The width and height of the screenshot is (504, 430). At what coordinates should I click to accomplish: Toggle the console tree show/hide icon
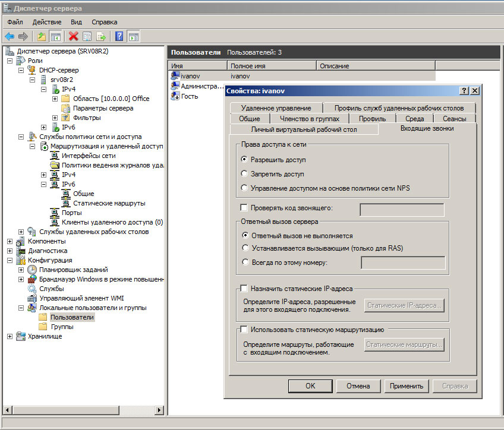pyautogui.click(x=55, y=36)
